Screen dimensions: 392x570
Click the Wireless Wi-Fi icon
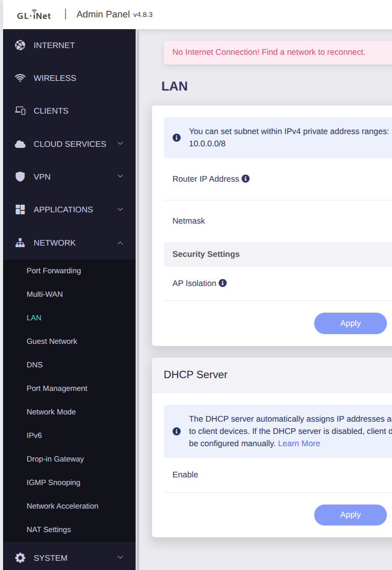pos(20,78)
